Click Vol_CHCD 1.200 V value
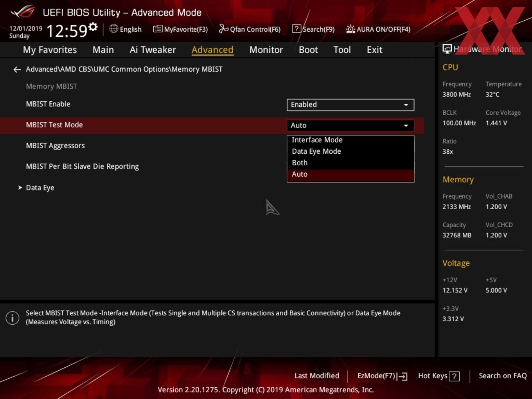Image resolution: width=532 pixels, height=399 pixels. (496, 235)
